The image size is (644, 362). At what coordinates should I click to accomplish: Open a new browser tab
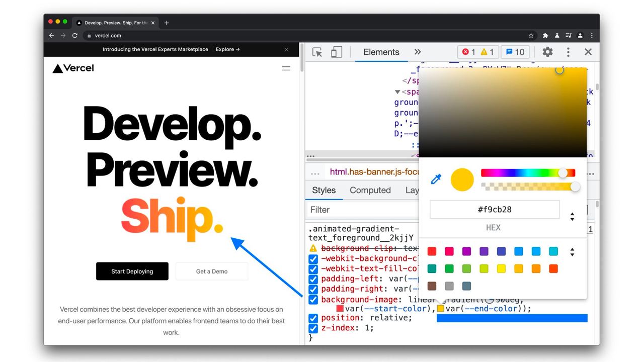[x=167, y=23]
